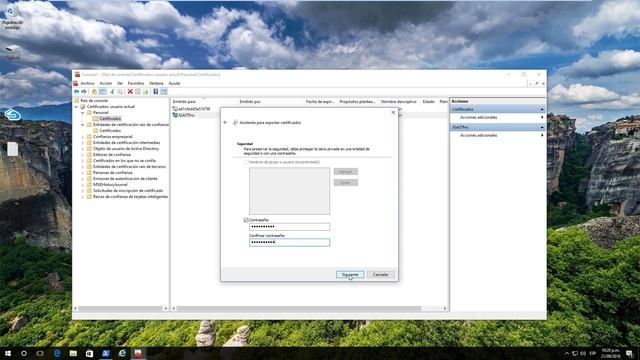Image resolution: width=640 pixels, height=360 pixels.
Task: Close the export wizard with the X
Action: point(393,113)
